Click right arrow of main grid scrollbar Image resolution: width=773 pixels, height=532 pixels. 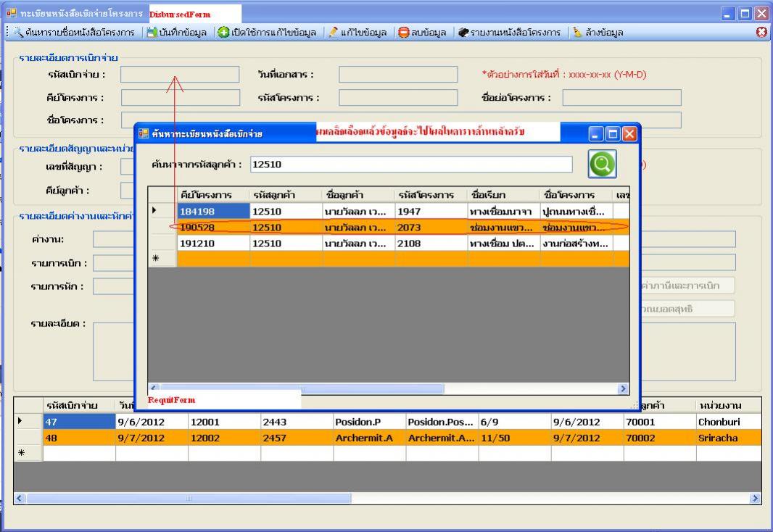pyautogui.click(x=756, y=499)
